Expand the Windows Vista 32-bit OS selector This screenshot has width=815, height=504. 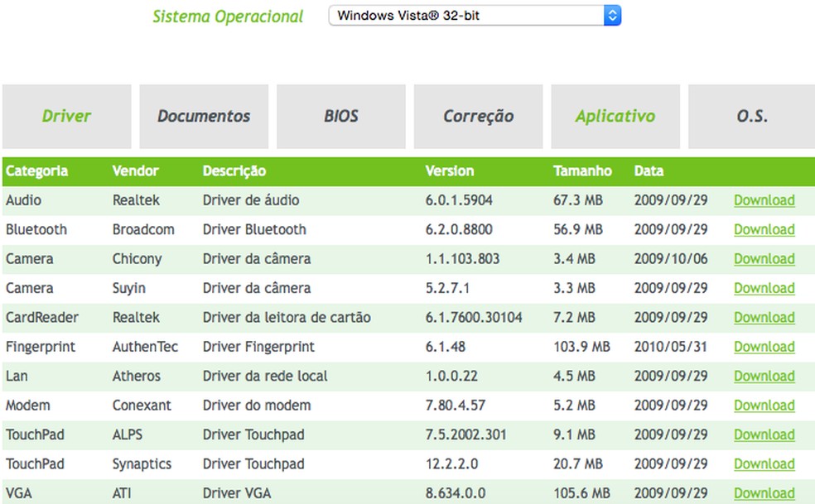472,15
